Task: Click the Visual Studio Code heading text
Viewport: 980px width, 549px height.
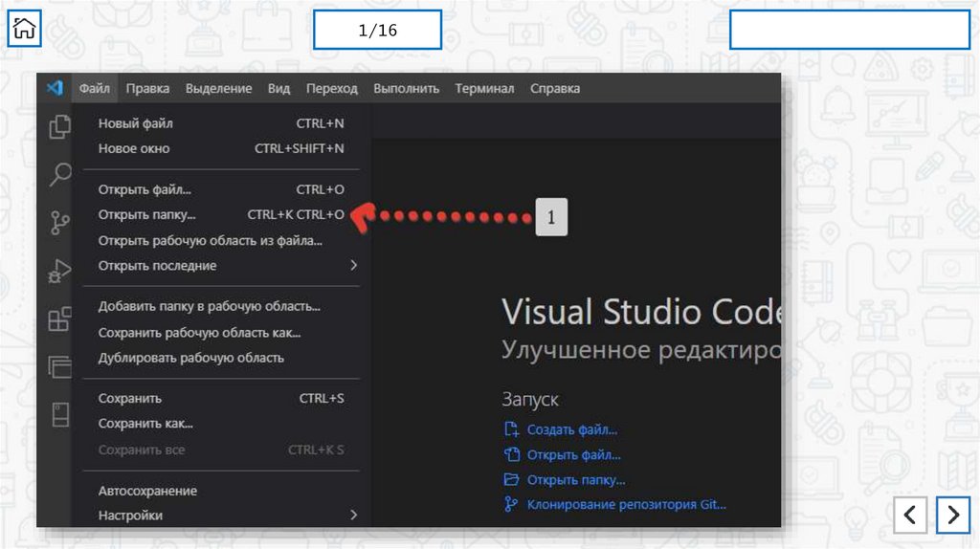Action: [x=641, y=312]
